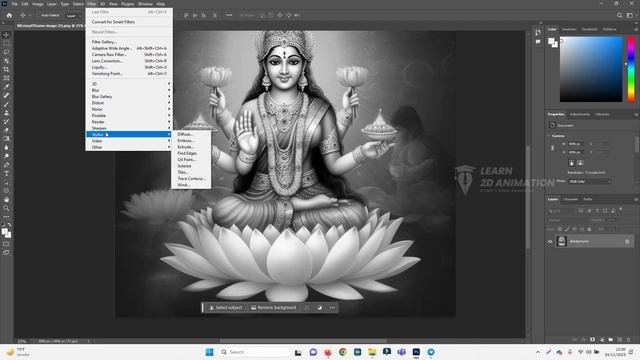The height and width of the screenshot is (360, 640).
Task: Select the Zoom tool
Action: (6, 208)
